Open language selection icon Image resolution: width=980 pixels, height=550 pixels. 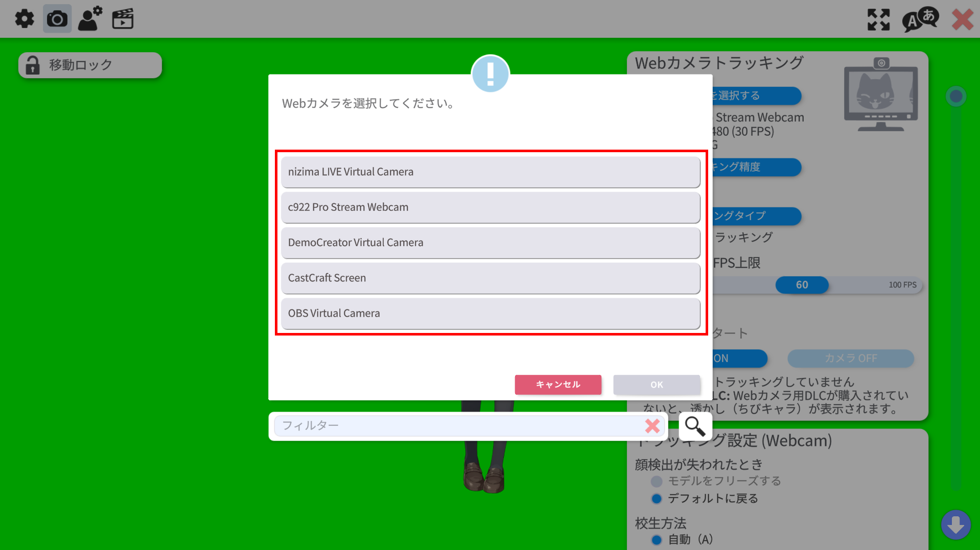click(x=920, y=19)
